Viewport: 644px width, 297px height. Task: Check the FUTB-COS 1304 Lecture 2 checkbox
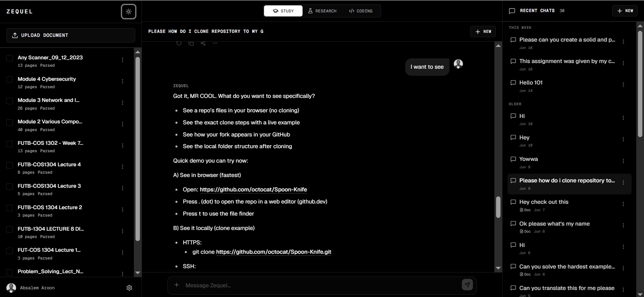pos(10,208)
